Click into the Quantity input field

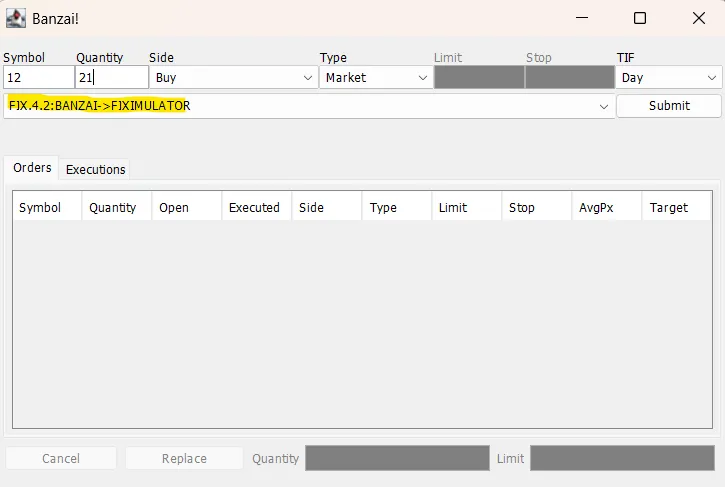point(112,77)
